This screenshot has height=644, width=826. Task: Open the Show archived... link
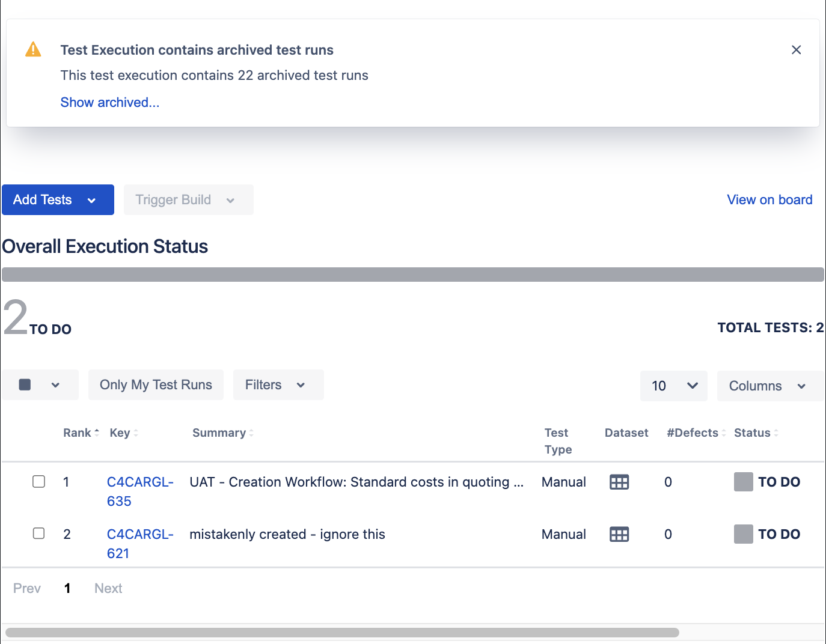pyautogui.click(x=109, y=102)
